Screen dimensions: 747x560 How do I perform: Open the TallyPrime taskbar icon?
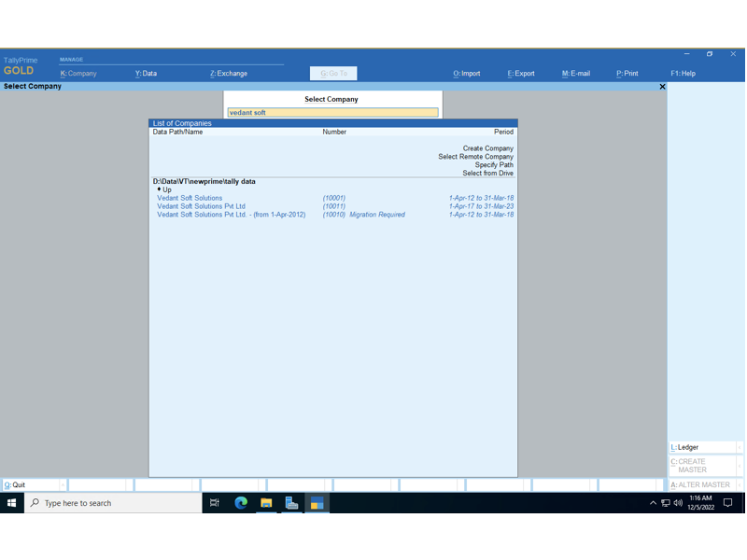pyautogui.click(x=317, y=503)
